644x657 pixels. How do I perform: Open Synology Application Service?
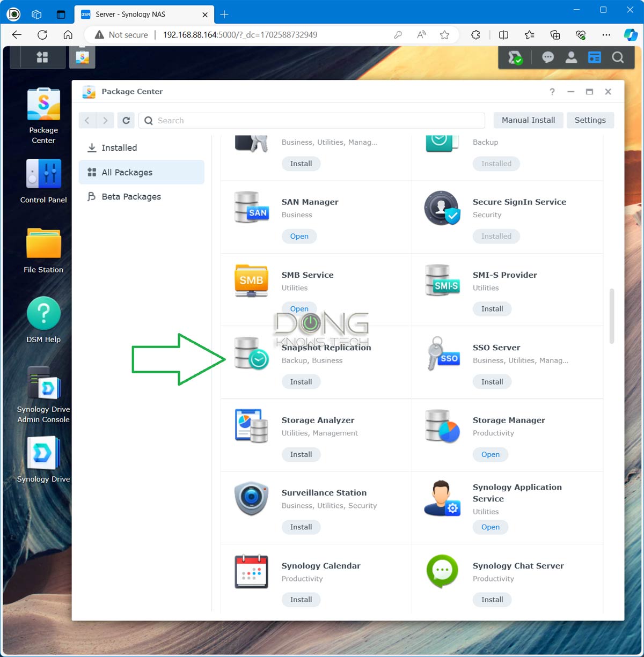(x=491, y=527)
